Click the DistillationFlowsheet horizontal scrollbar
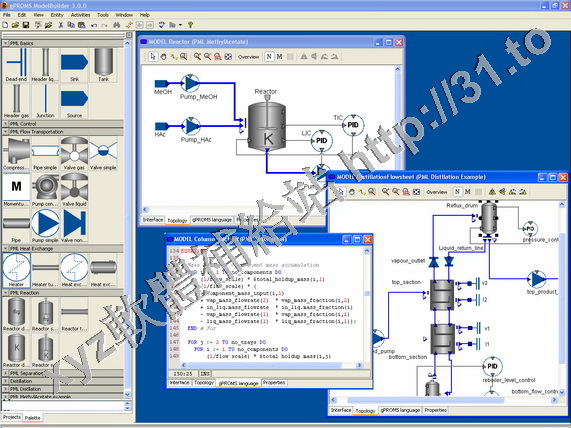 click(444, 400)
